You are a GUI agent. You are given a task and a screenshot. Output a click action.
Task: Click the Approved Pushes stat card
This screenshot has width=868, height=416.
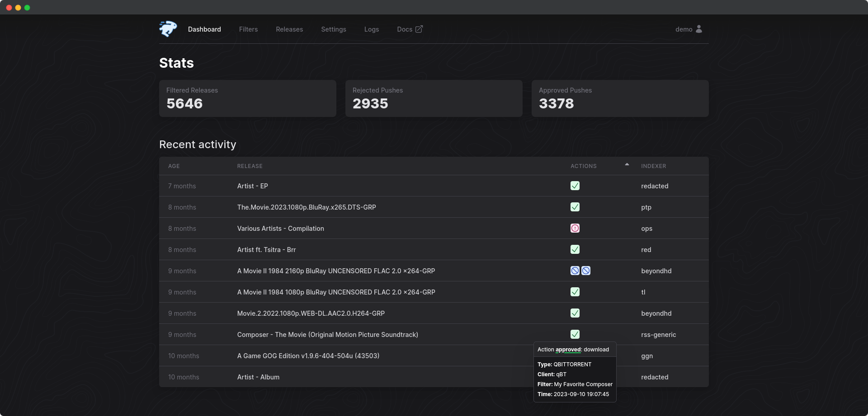[x=620, y=98]
